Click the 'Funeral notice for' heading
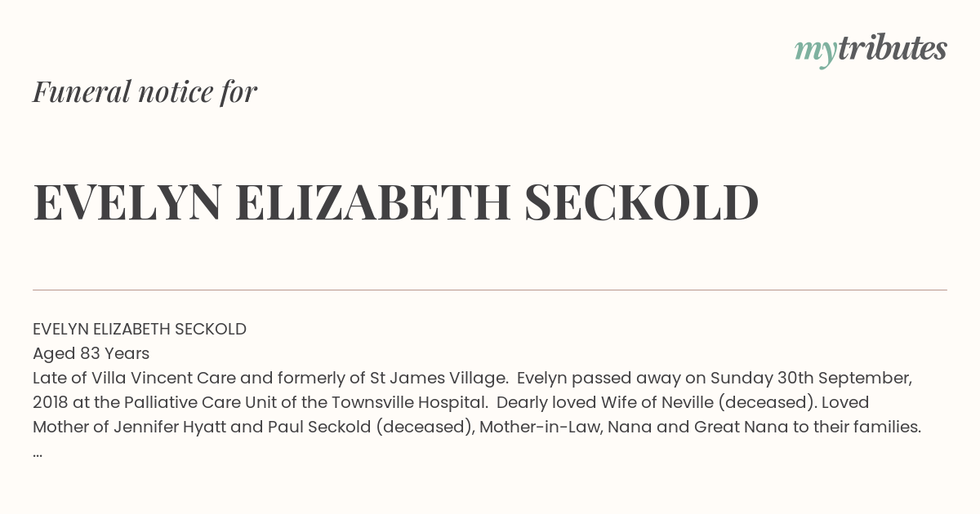 click(145, 91)
